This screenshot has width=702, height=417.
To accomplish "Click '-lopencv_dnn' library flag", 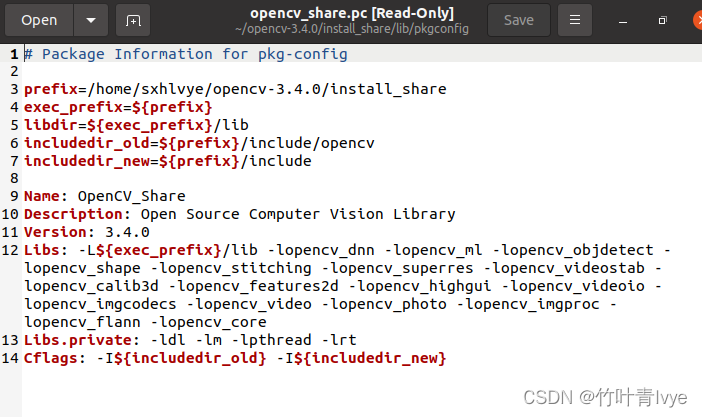I will [x=321, y=250].
